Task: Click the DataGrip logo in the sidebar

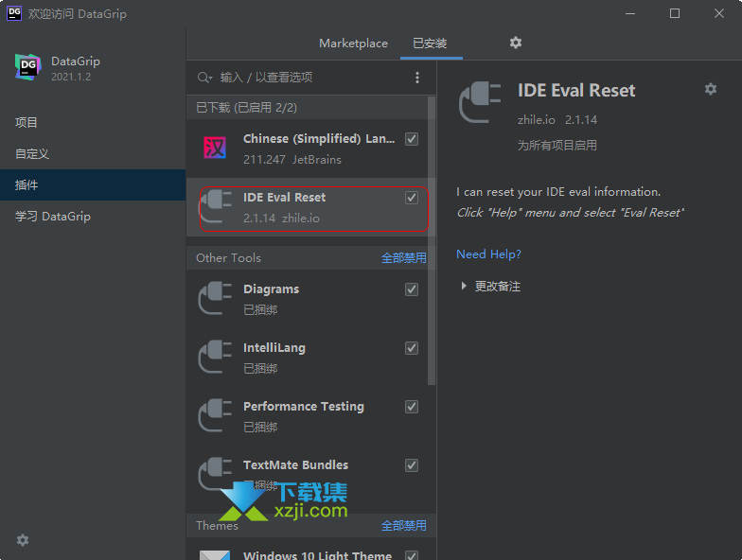Action: pyautogui.click(x=28, y=67)
